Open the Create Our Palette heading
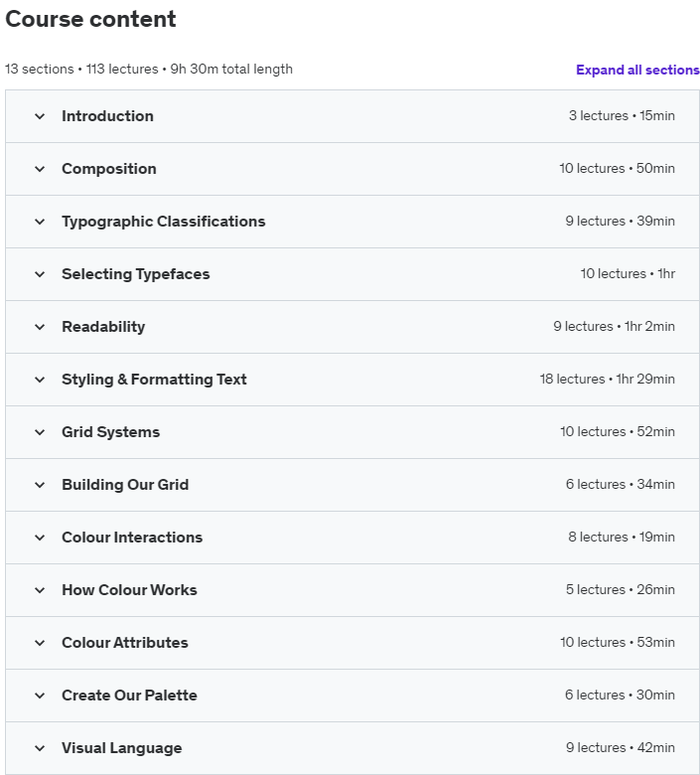Viewport: 700px width, 775px height. click(x=129, y=696)
